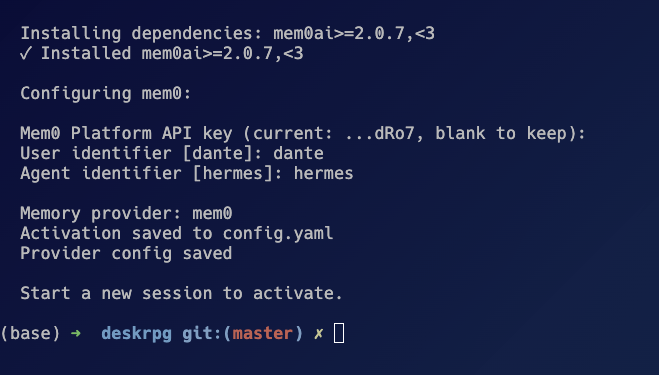Click the 'Provider config saved' line
Screen dimensions: 659x375
point(126,254)
